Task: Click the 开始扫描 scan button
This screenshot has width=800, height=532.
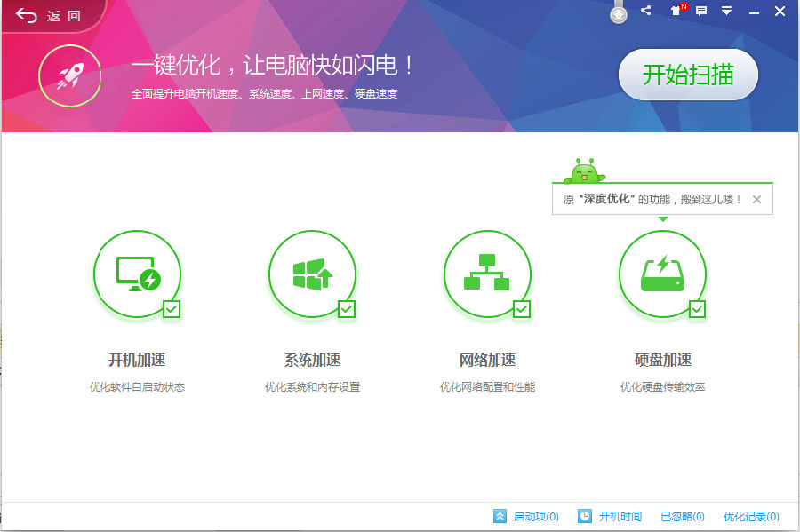Action: click(x=688, y=75)
